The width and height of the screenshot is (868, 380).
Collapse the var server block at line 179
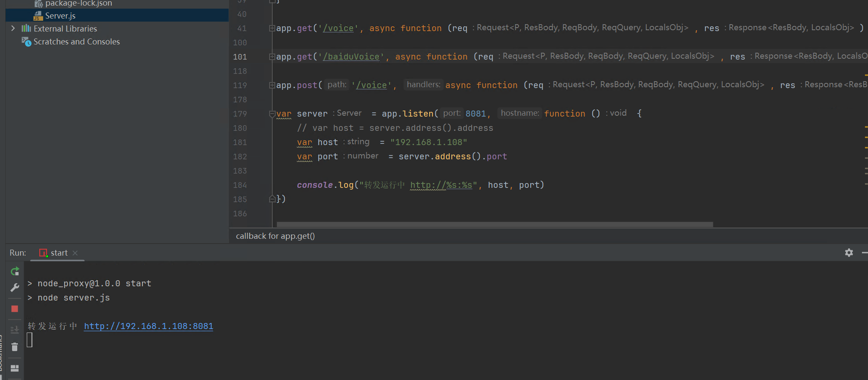click(x=272, y=114)
